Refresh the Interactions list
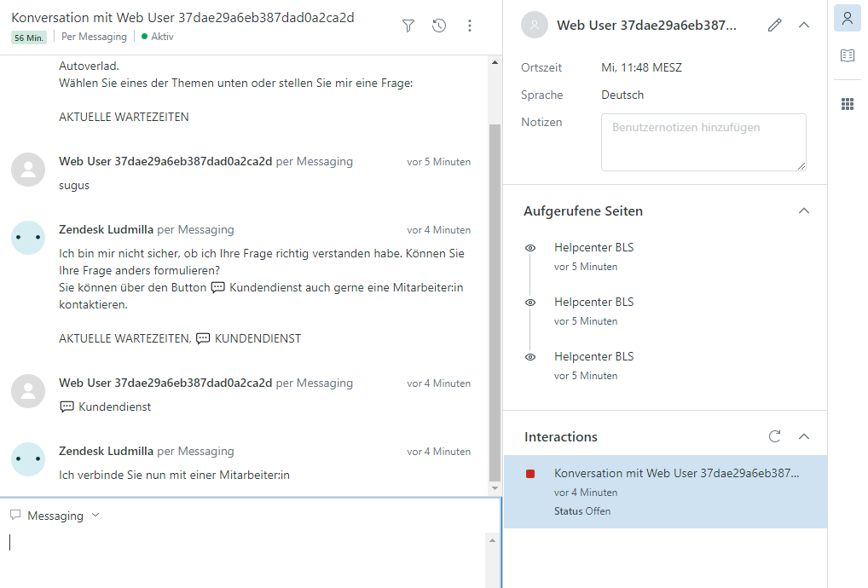This screenshot has width=868, height=588. coord(774,436)
